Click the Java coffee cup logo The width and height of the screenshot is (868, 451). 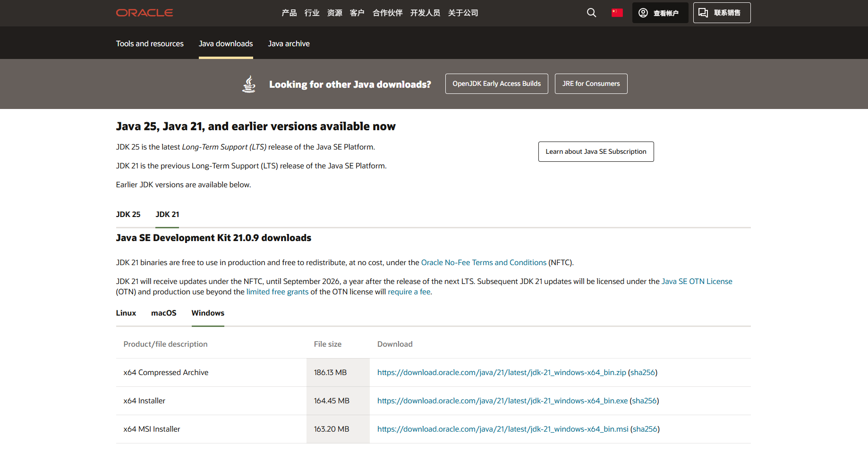point(249,84)
